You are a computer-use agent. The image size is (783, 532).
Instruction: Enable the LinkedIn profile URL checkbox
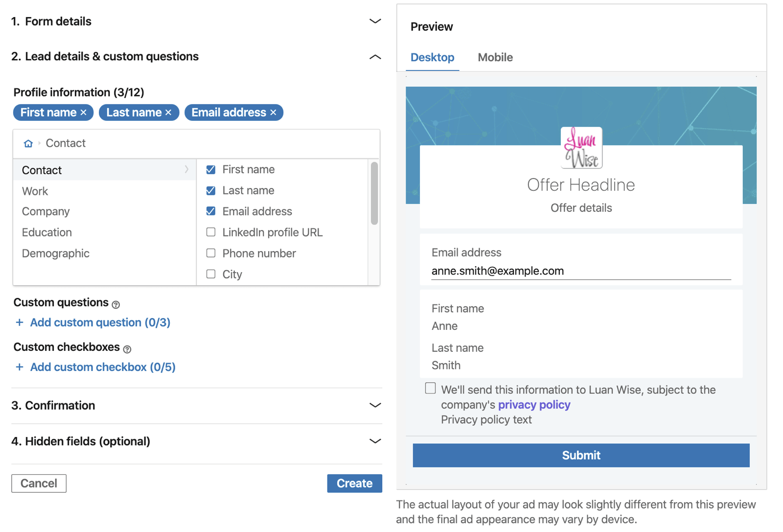pyautogui.click(x=211, y=232)
